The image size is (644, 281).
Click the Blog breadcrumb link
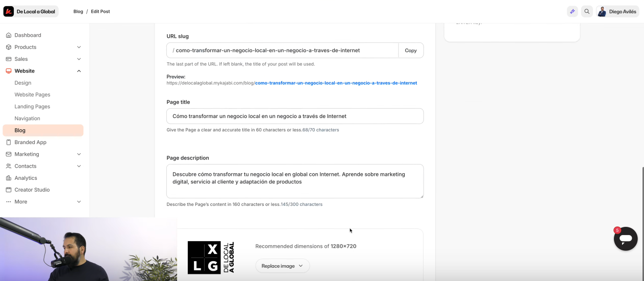point(78,11)
